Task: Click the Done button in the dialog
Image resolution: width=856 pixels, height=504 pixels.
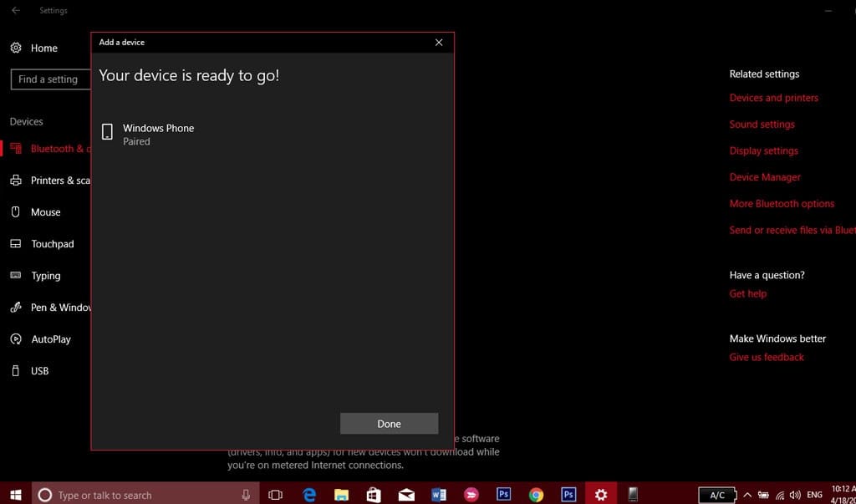Action: click(389, 424)
